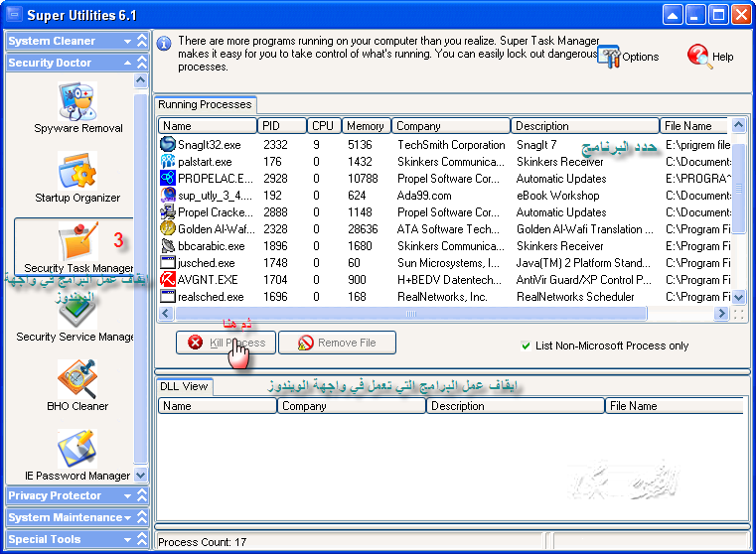
Task: Expand Special Tools with double chevron
Action: (x=142, y=539)
